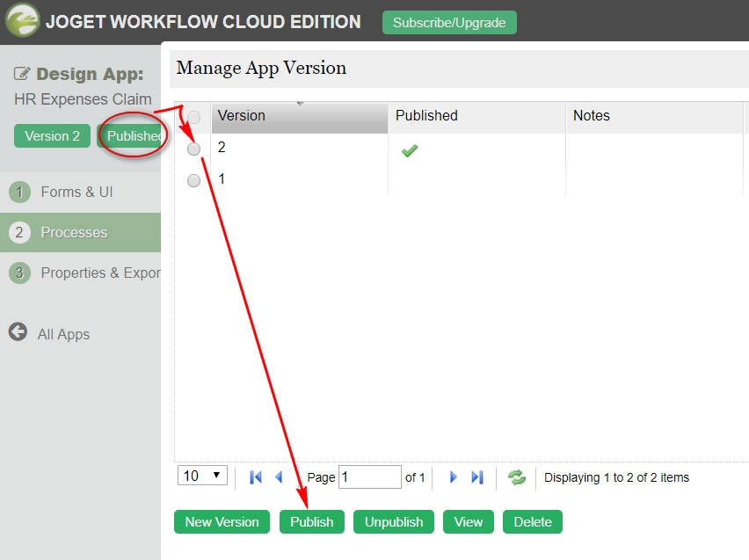Click the Delete button
This screenshot has width=749, height=560.
[533, 522]
